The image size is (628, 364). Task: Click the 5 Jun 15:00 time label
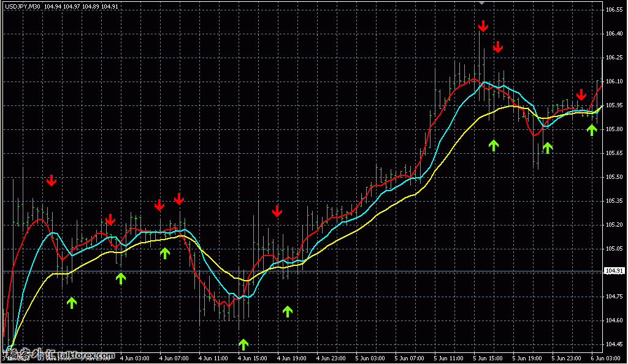pyautogui.click(x=488, y=358)
